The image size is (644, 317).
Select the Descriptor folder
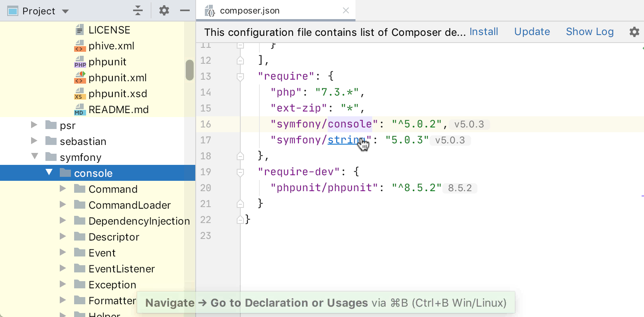98,237
